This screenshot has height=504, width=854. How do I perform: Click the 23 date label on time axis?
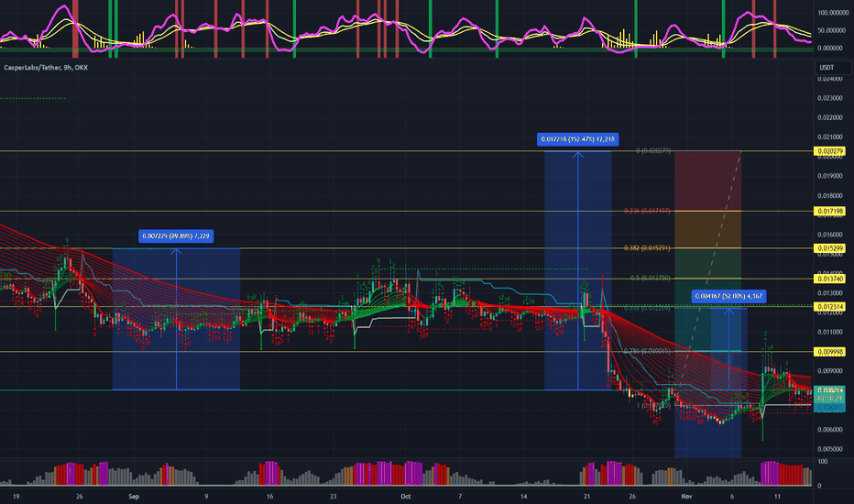(333, 497)
